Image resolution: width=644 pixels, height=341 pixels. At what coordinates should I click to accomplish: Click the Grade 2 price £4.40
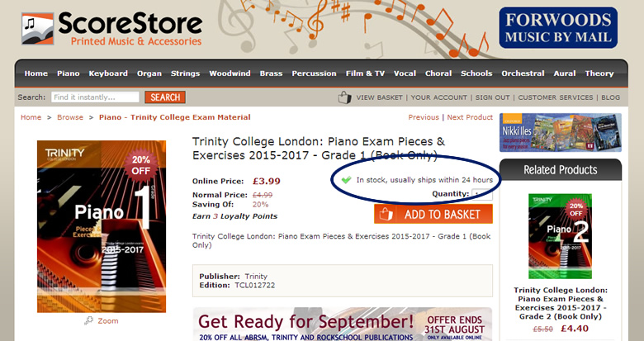[x=575, y=329]
